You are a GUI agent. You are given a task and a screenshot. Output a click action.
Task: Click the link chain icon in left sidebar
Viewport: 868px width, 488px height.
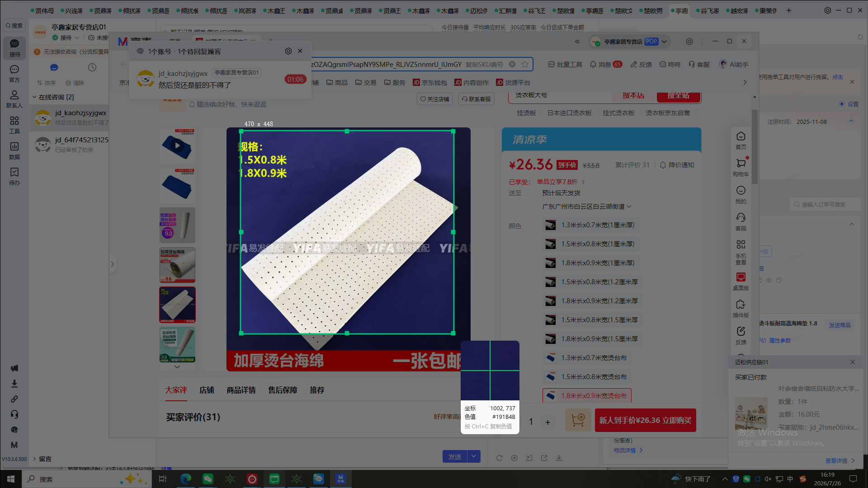point(14,399)
